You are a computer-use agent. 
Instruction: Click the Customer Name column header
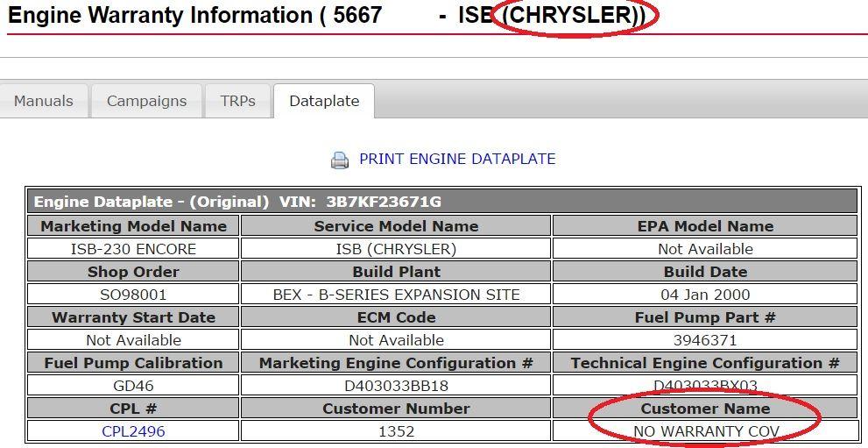coord(705,409)
